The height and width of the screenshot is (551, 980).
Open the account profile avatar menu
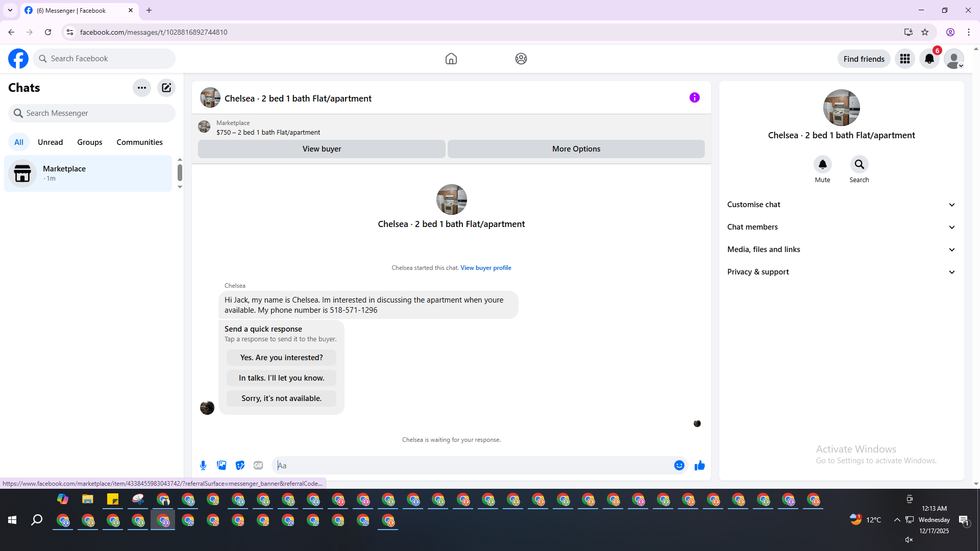954,59
